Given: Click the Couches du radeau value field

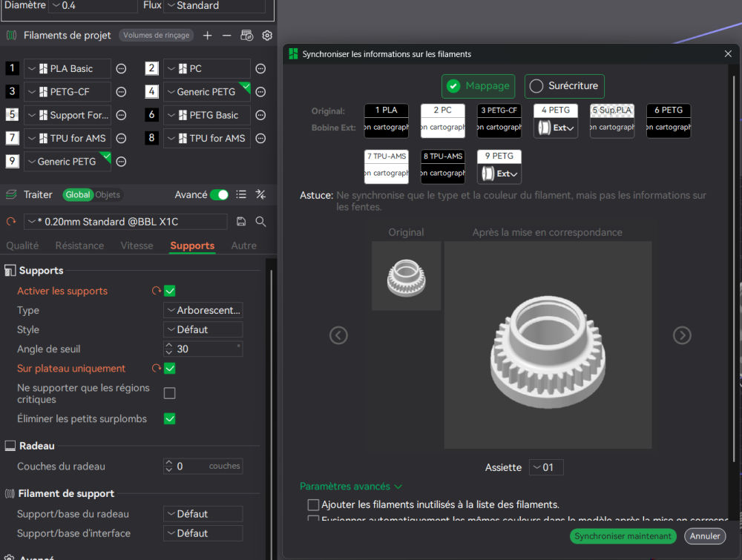Looking at the screenshot, I should 203,467.
